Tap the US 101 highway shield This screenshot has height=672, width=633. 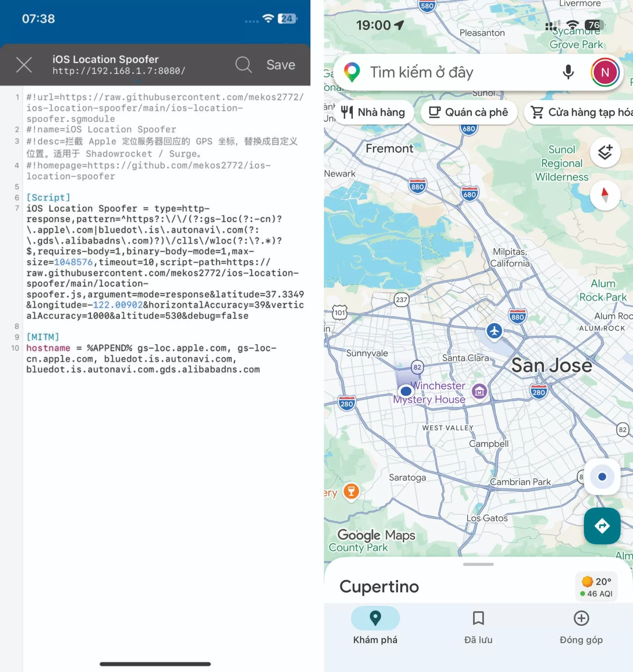coord(339,312)
